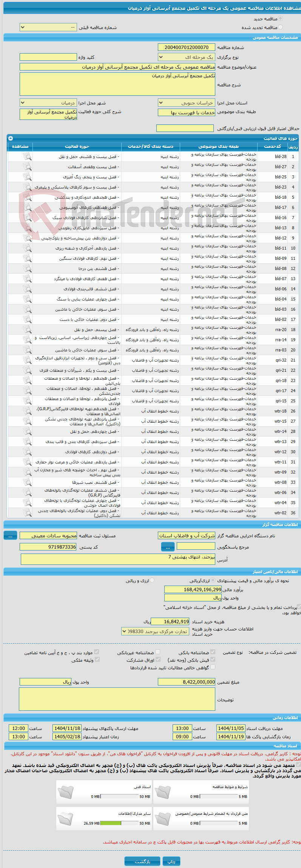The width and height of the screenshot is (301, 868).
Task: Select ارزی و ریالی radio option
Action: coord(152,580)
